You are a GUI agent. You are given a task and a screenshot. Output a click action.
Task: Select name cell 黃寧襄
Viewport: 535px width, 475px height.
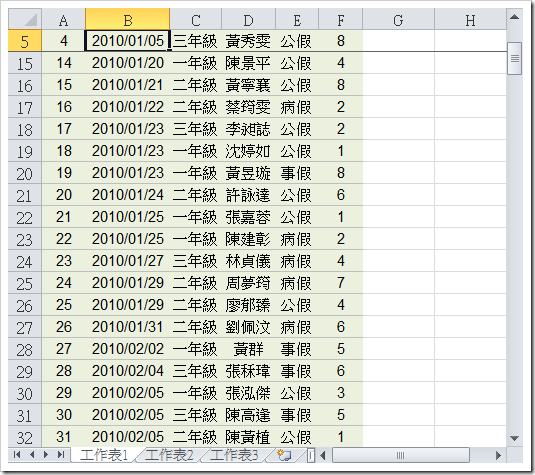[x=248, y=85]
